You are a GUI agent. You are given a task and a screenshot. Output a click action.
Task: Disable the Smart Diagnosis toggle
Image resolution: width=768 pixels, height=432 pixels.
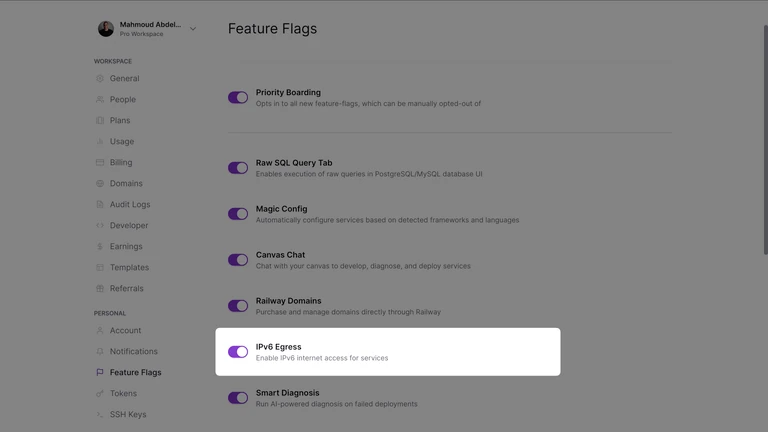pyautogui.click(x=238, y=398)
